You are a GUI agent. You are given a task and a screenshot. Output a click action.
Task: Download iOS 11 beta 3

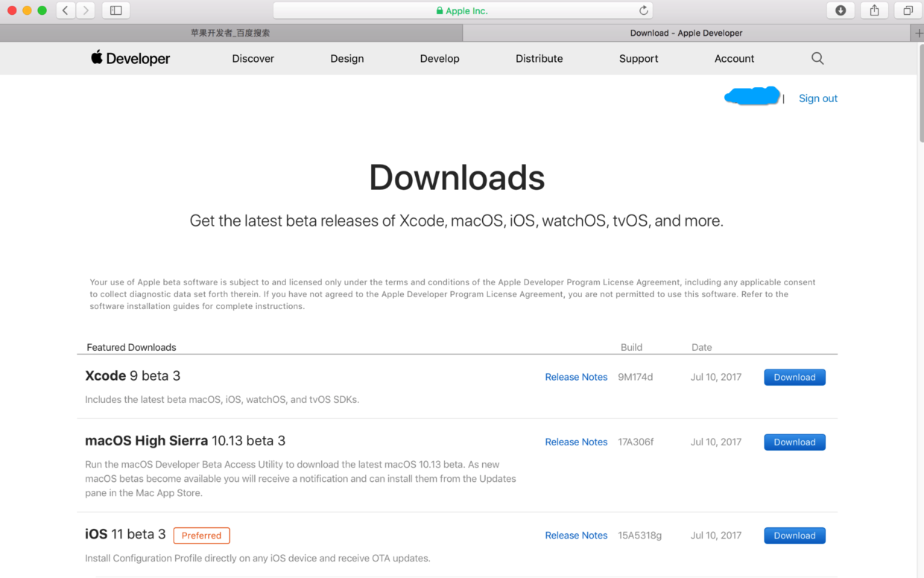794,536
